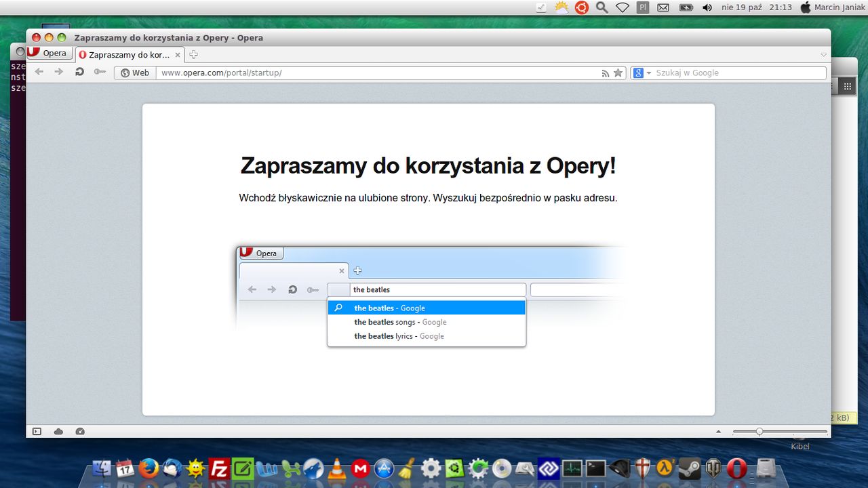Launch VLC media player from the dock

pyautogui.click(x=337, y=468)
